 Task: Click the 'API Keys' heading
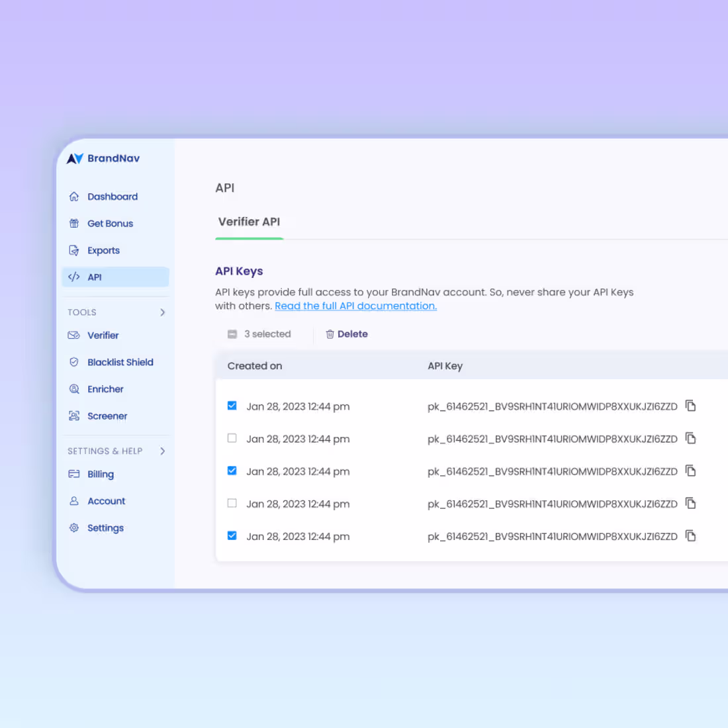(239, 271)
